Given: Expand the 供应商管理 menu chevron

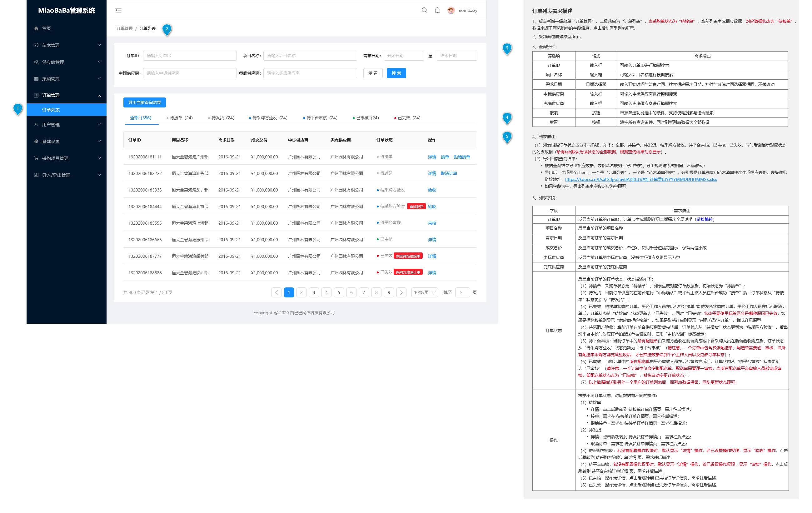Looking at the screenshot, I should (99, 62).
